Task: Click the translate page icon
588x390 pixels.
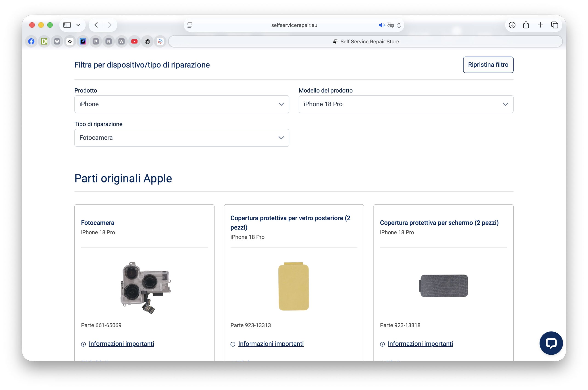Action: 390,25
